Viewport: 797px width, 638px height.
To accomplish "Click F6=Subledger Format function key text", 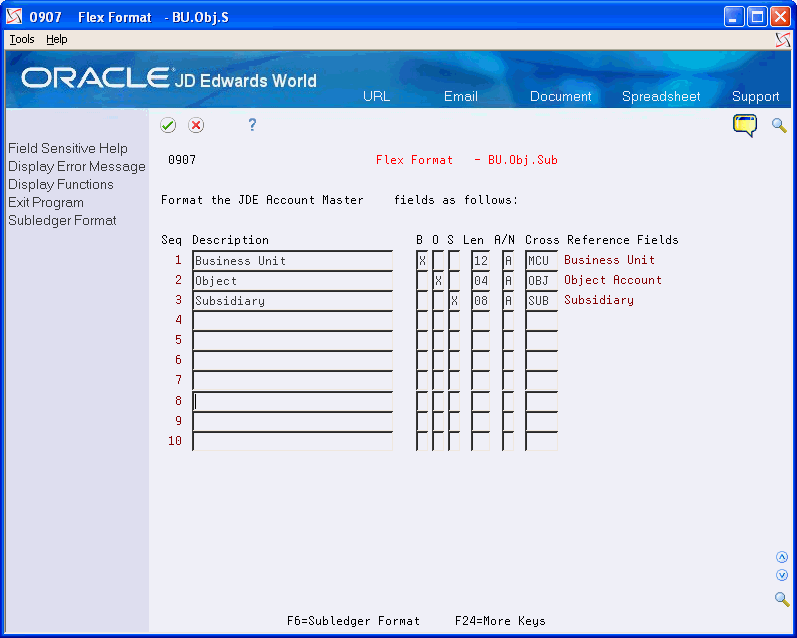I will pos(353,621).
